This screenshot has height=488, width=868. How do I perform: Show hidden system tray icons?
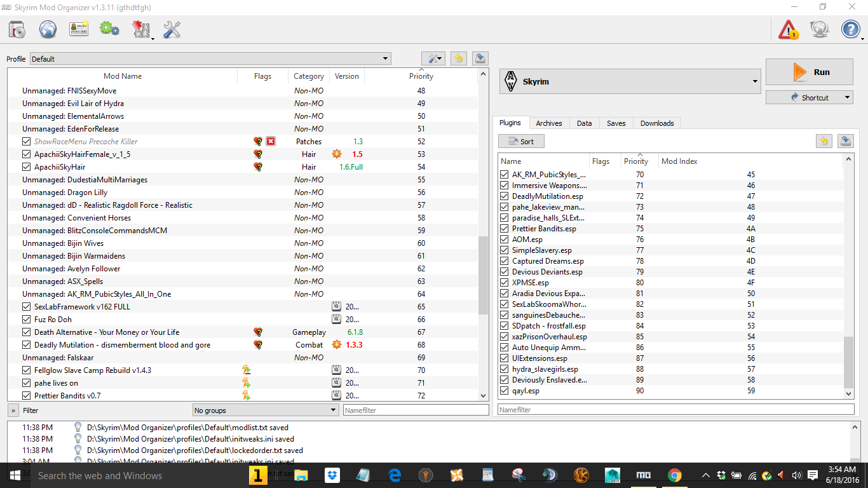706,475
